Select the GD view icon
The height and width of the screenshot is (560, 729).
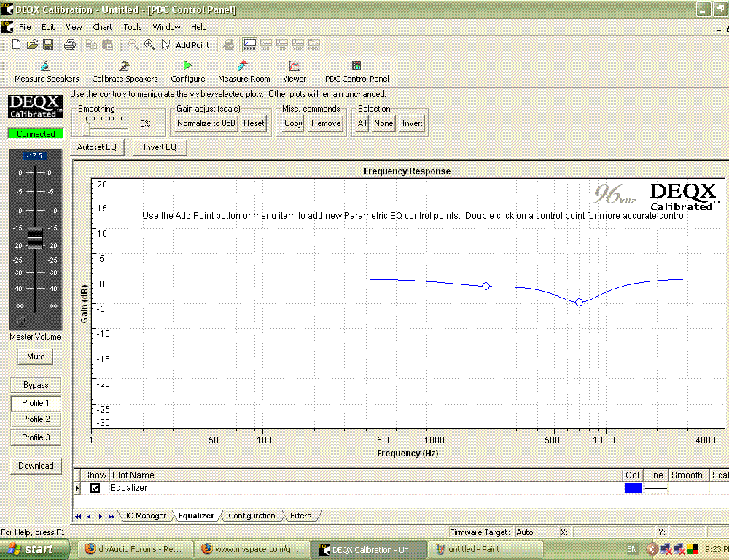tap(266, 44)
